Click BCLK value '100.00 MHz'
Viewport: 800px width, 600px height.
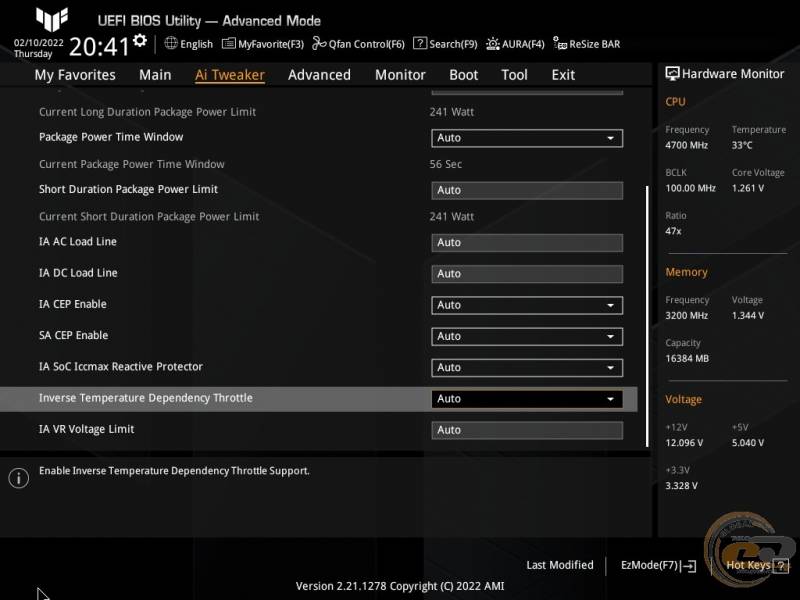point(690,188)
